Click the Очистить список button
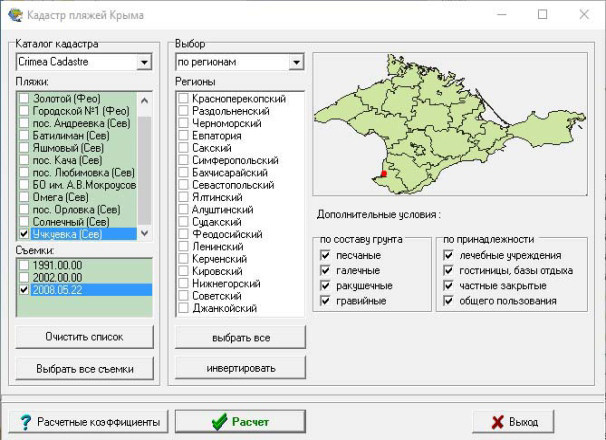 point(84,337)
